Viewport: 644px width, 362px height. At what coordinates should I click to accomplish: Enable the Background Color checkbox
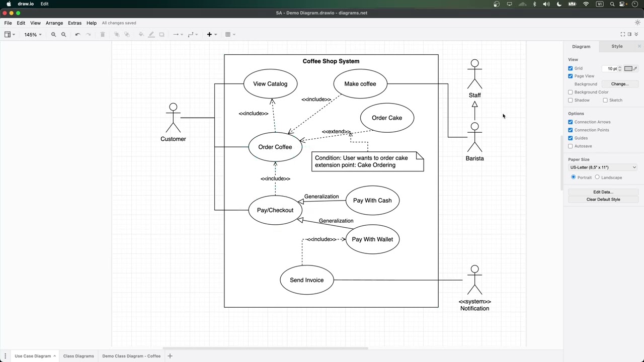click(571, 92)
